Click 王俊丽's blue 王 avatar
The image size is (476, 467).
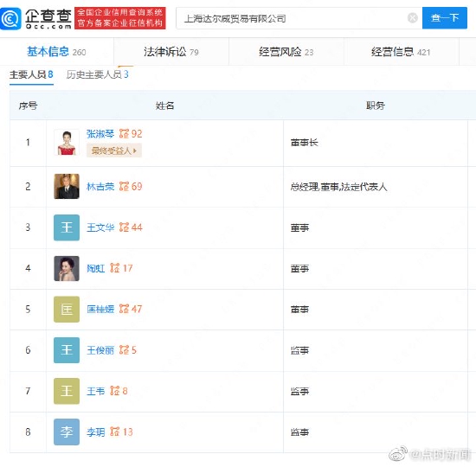pos(67,350)
